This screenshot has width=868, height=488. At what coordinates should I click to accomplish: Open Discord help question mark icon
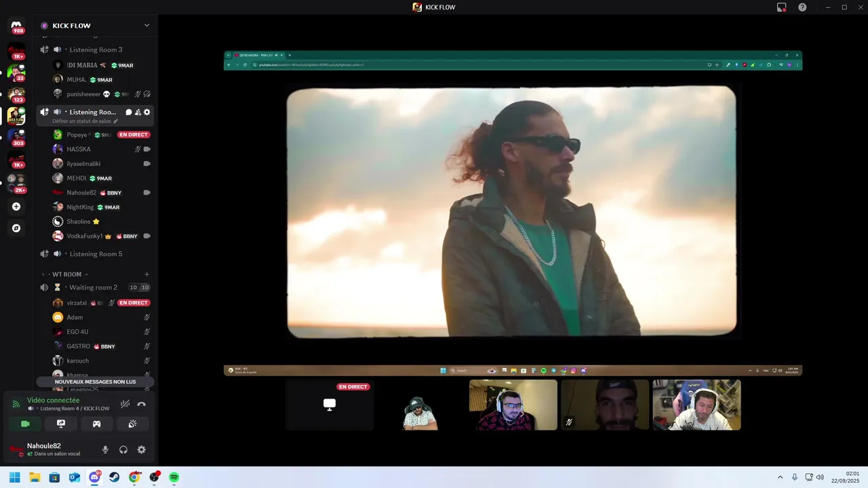(x=802, y=7)
